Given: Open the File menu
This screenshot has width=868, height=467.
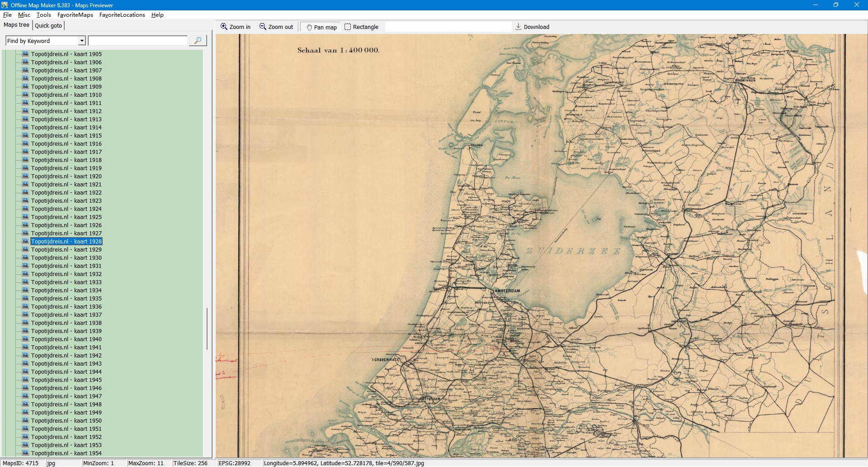Looking at the screenshot, I should 7,15.
